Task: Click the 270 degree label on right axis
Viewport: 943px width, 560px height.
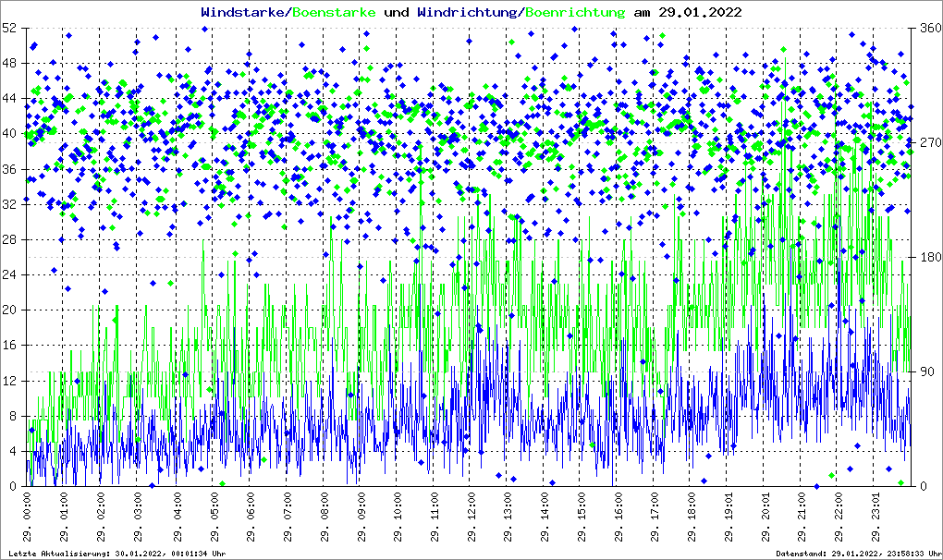Action: tap(927, 142)
